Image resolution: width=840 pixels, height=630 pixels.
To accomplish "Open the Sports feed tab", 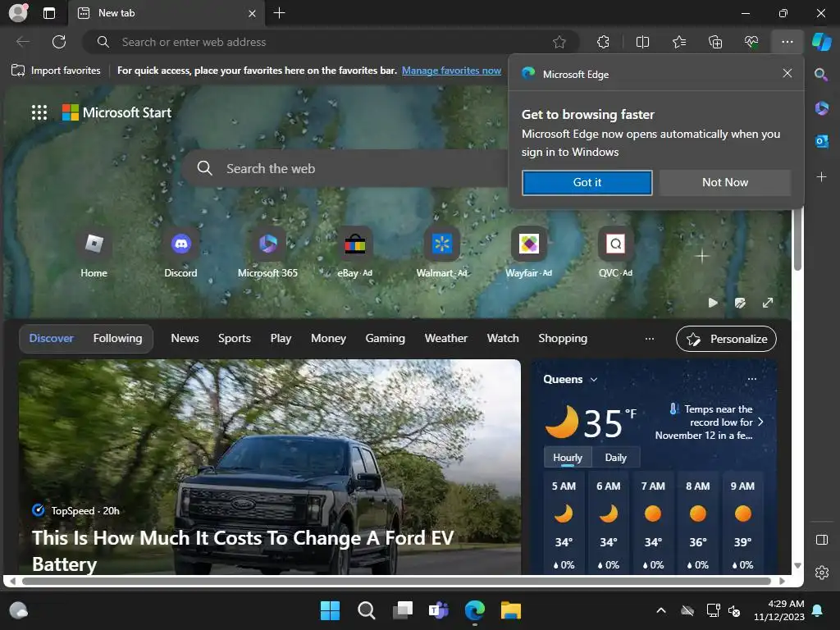I will click(x=235, y=339).
